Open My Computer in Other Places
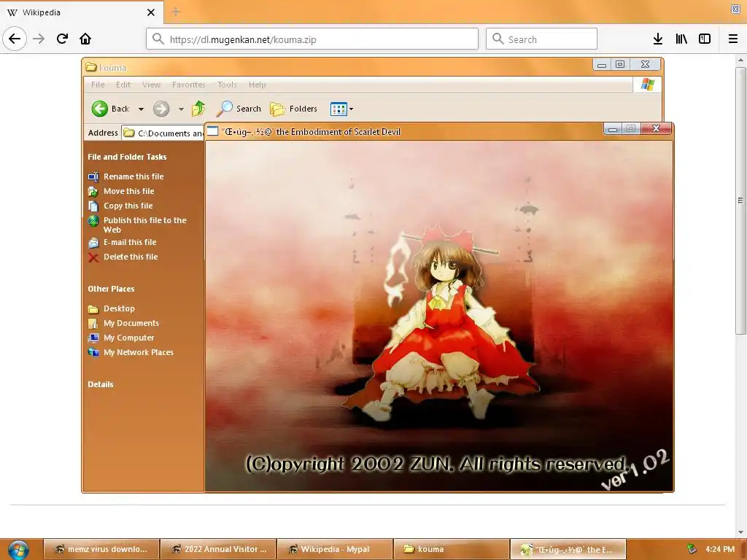This screenshot has width=747, height=560. 128,338
